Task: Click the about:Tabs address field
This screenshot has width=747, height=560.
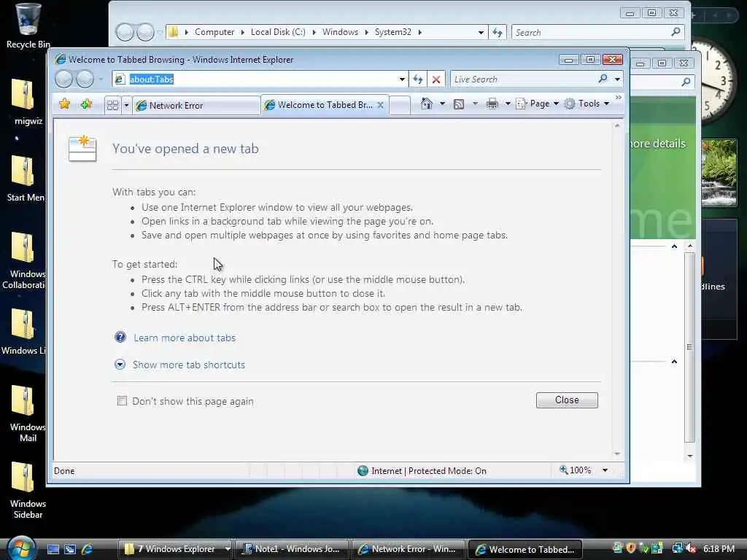Action: click(260, 79)
